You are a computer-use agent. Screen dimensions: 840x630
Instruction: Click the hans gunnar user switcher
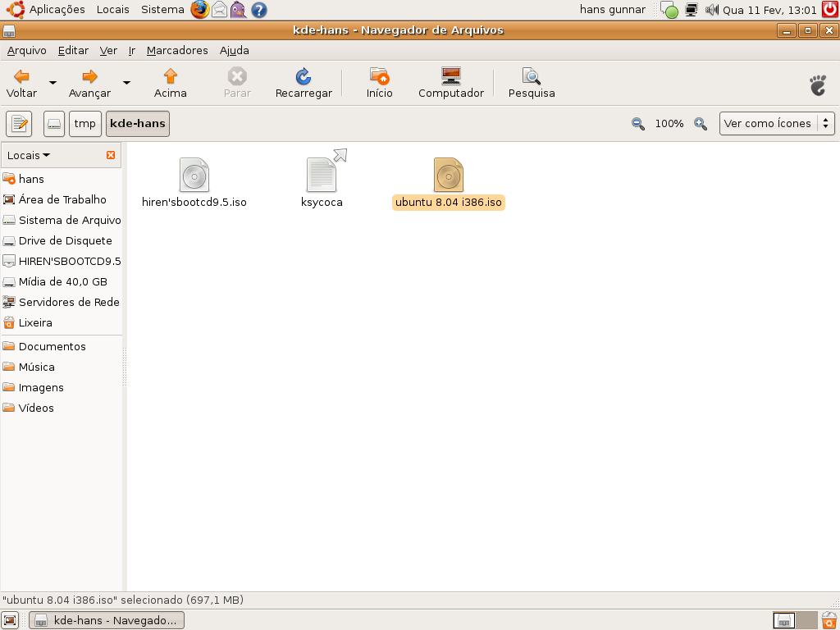(612, 10)
